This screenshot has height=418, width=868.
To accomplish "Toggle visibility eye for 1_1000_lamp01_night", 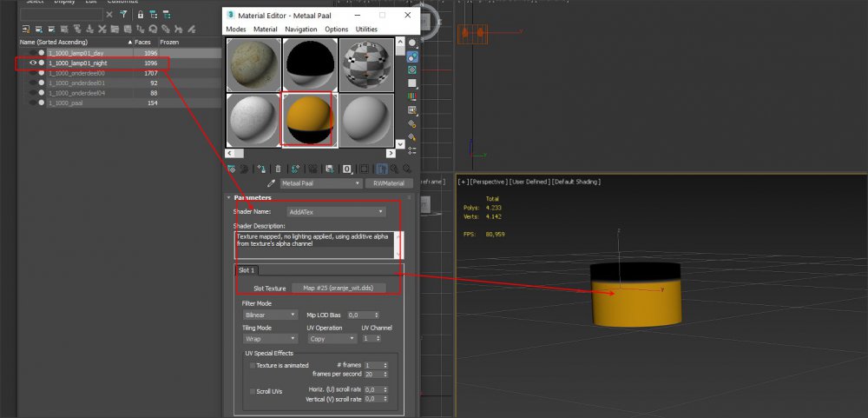I will [33, 63].
